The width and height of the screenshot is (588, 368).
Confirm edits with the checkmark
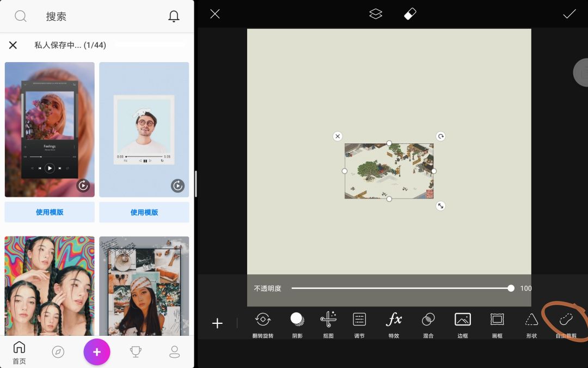coord(569,14)
